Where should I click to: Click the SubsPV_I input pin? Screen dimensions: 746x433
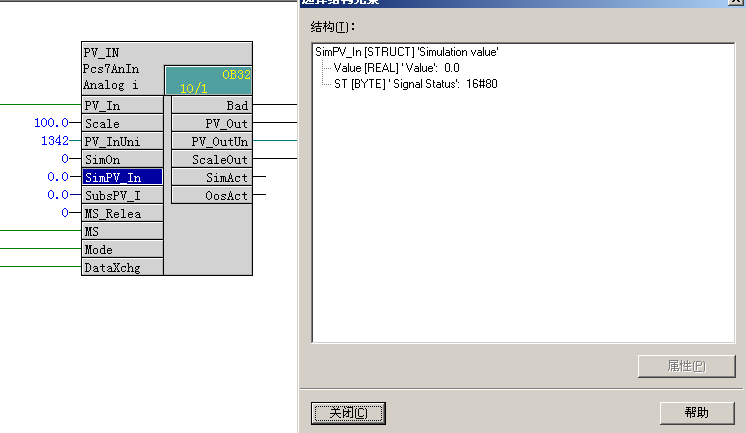click(x=122, y=195)
